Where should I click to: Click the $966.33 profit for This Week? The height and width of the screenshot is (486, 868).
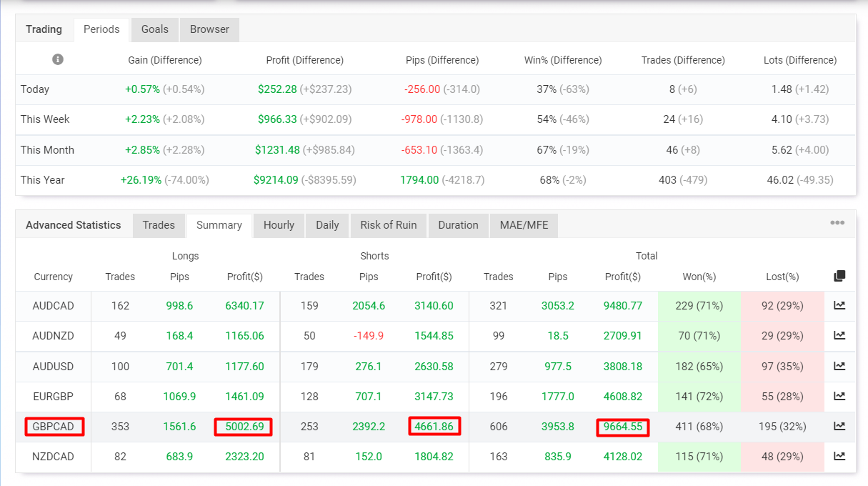[277, 119]
